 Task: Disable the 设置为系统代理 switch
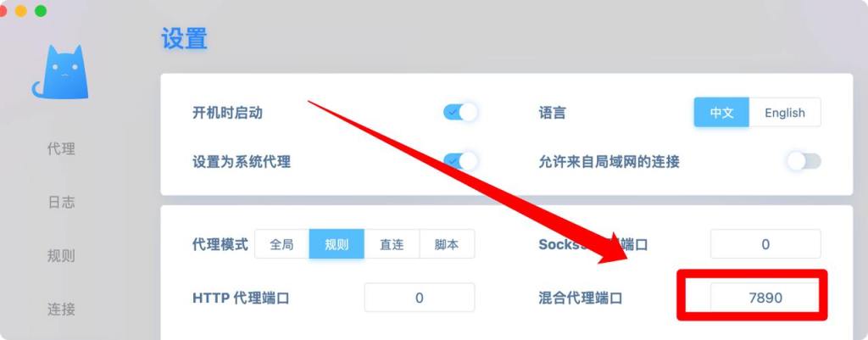click(460, 161)
